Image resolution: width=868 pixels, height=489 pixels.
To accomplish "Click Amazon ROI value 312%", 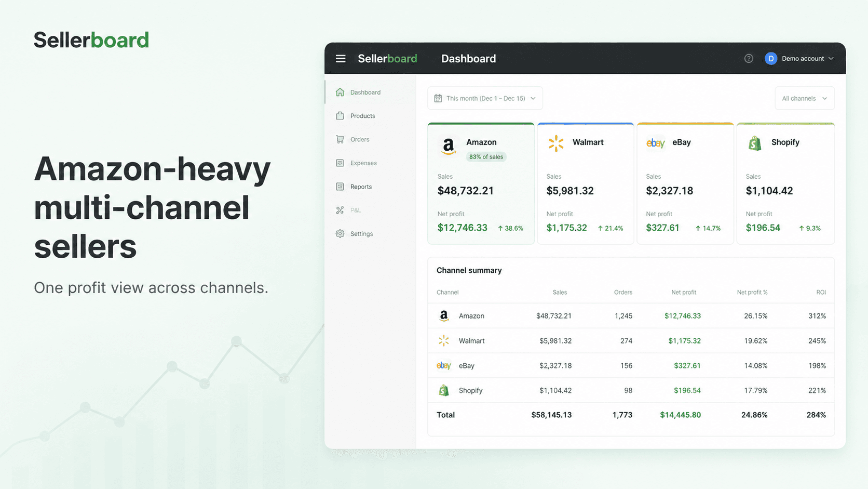I will (817, 316).
